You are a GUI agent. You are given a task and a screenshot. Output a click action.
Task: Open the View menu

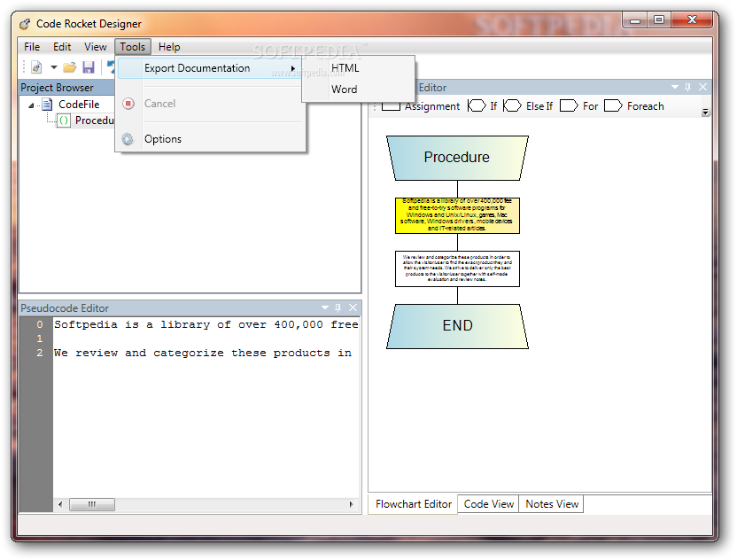(x=96, y=47)
